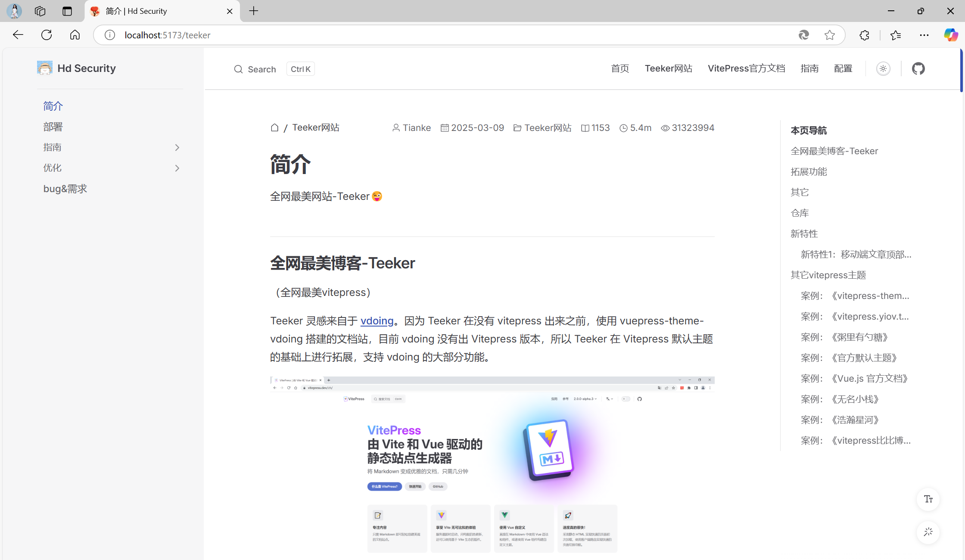Open theme enhancement sparkle button

[928, 532]
